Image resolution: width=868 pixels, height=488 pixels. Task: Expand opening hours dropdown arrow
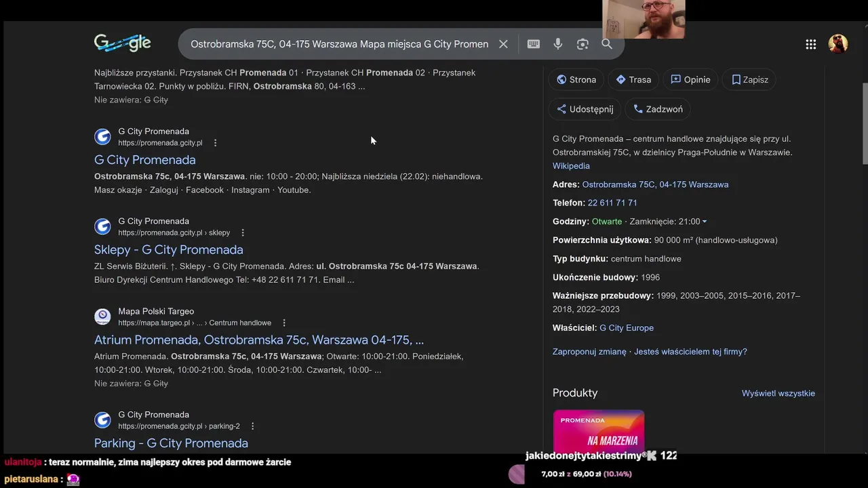[x=705, y=222]
